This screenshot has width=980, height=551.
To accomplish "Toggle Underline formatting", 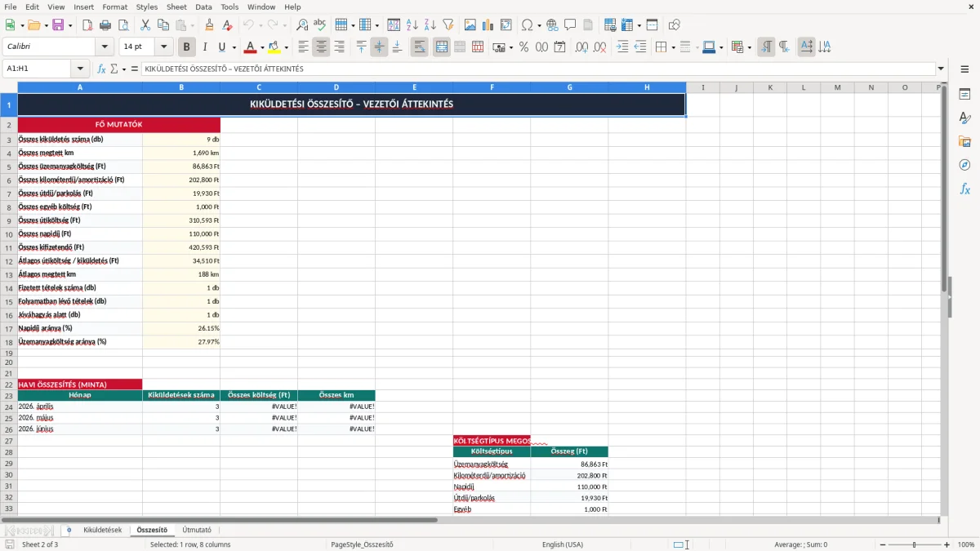I will (x=221, y=47).
